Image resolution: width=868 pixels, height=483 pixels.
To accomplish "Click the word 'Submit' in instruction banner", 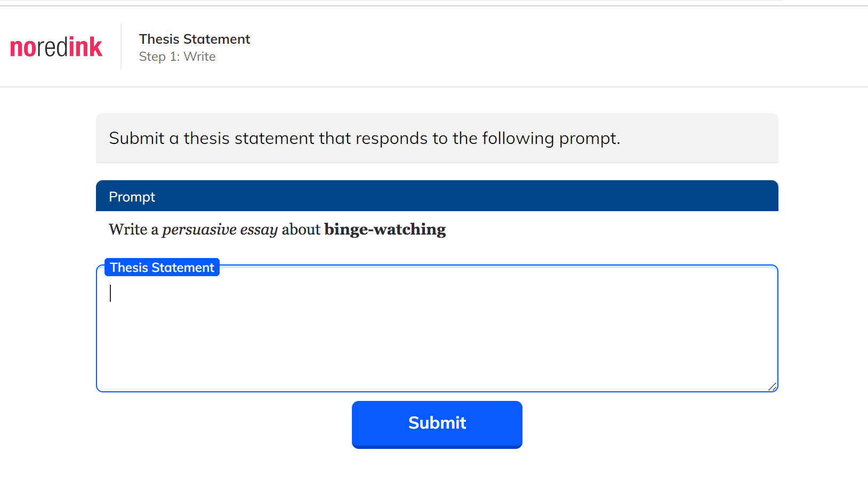I will click(137, 138).
